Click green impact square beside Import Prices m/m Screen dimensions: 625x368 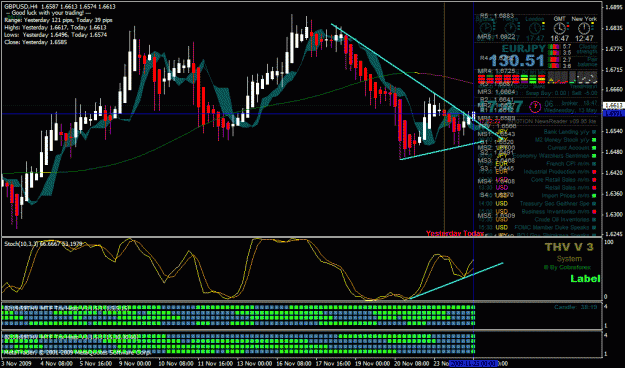594,196
